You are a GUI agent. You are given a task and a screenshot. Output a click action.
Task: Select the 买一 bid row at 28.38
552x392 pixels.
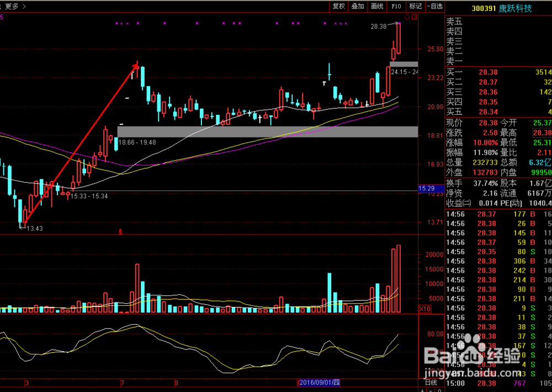pyautogui.click(x=498, y=72)
